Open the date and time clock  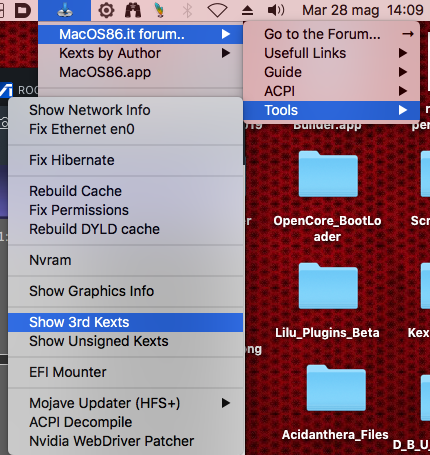(363, 10)
